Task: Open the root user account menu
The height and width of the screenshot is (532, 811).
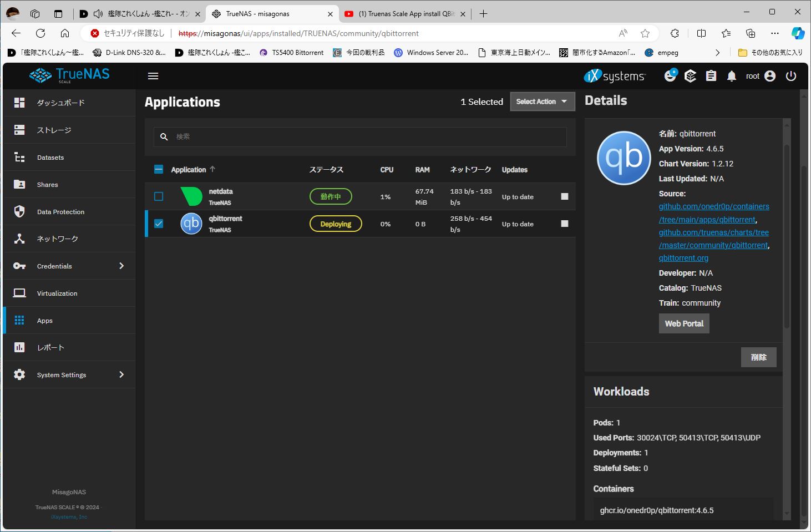Action: pyautogui.click(x=761, y=76)
